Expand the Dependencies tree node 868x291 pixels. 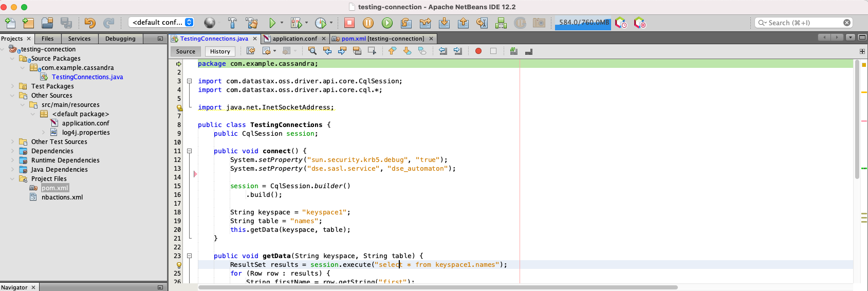click(x=12, y=151)
